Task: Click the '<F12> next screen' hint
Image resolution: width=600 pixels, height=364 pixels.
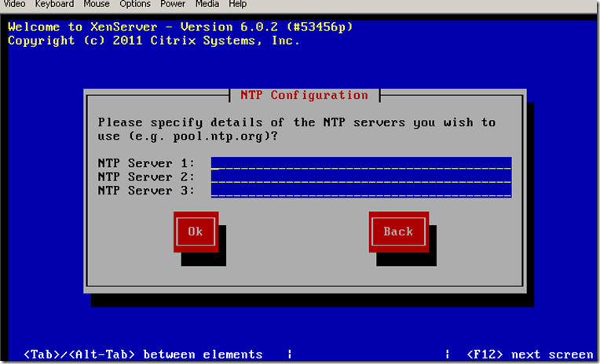Action: 530,355
